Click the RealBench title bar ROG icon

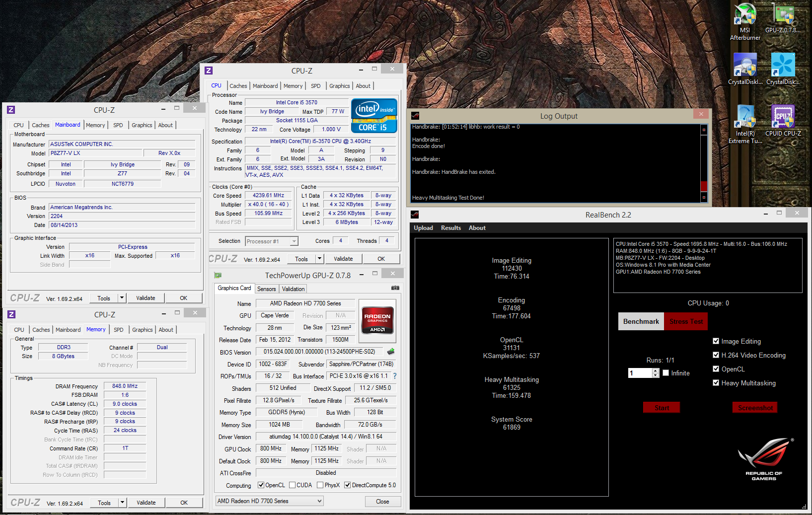point(415,215)
